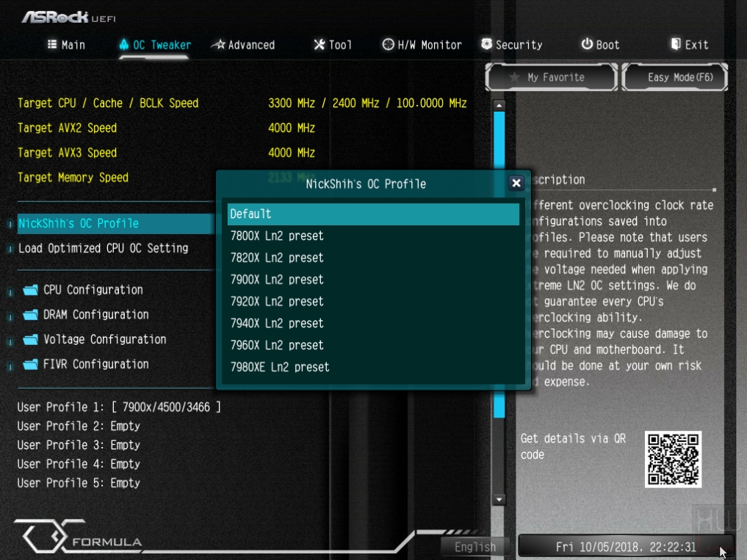Image resolution: width=747 pixels, height=560 pixels.
Task: Click the Voltage Configuration folder icon
Action: 31,339
